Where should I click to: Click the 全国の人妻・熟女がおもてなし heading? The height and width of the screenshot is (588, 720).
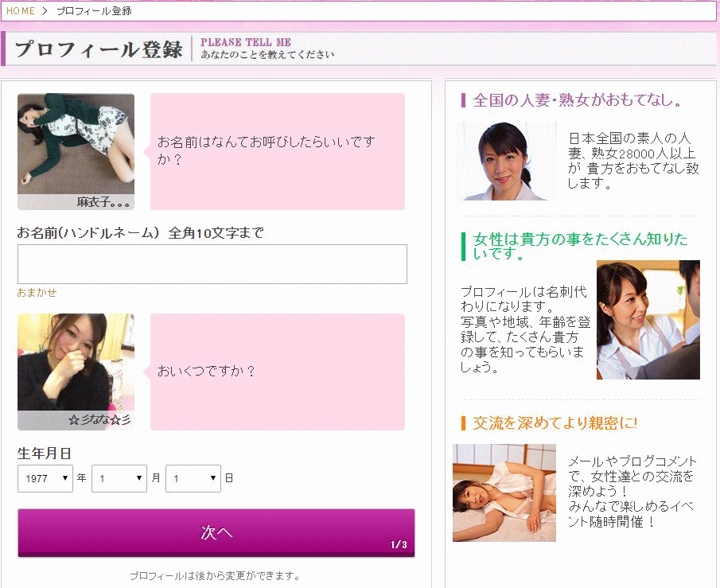578,100
